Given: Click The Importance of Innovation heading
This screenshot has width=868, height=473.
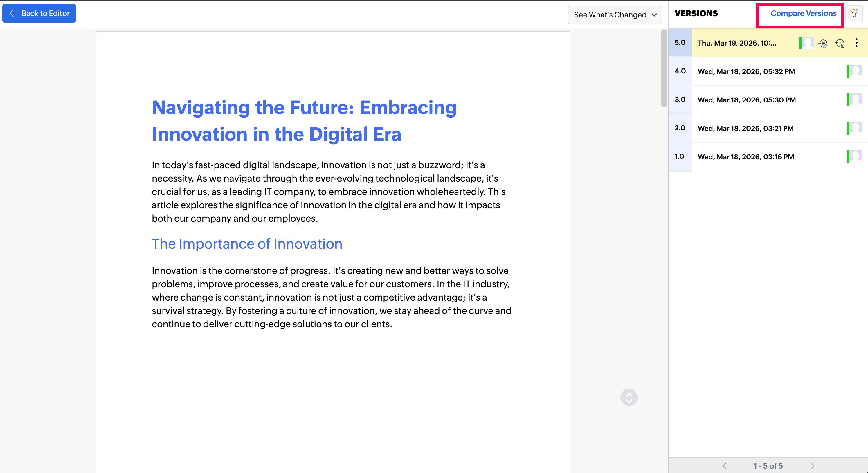Looking at the screenshot, I should click(x=247, y=244).
